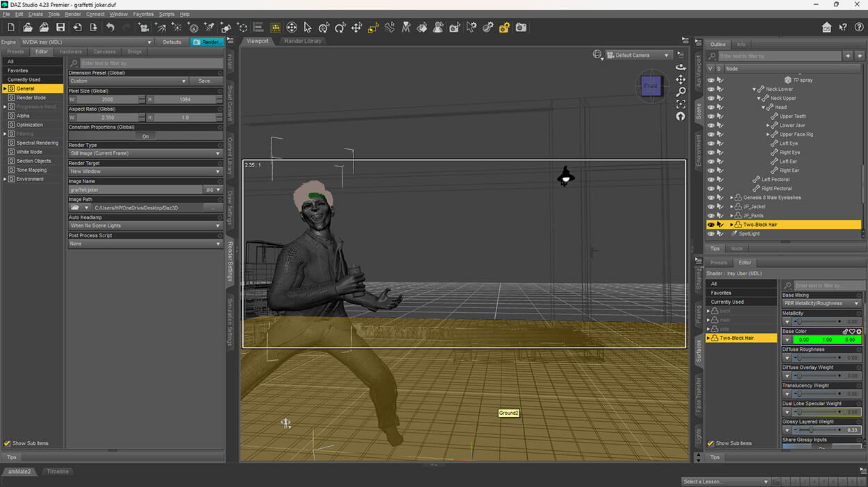
Task: Switch to the Presets tab in Render Settings
Action: pyautogui.click(x=15, y=51)
